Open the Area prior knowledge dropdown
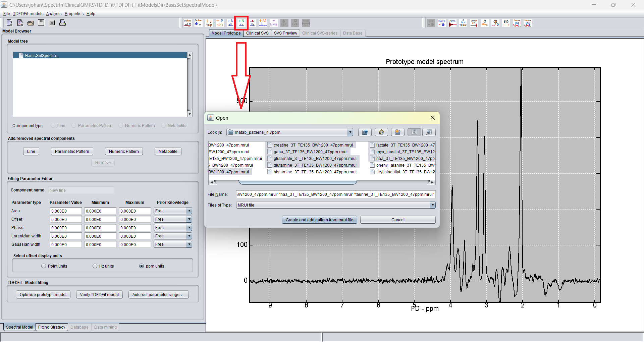This screenshot has height=342, width=644. tap(189, 211)
